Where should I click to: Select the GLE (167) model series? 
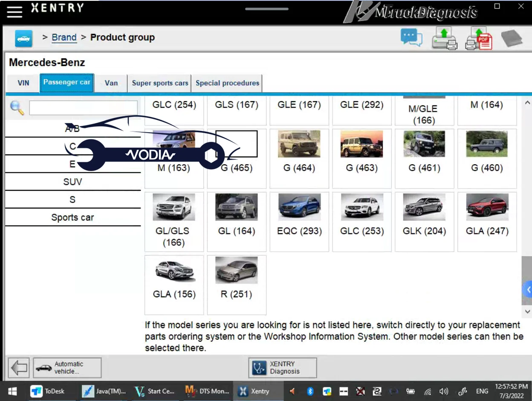(299, 110)
